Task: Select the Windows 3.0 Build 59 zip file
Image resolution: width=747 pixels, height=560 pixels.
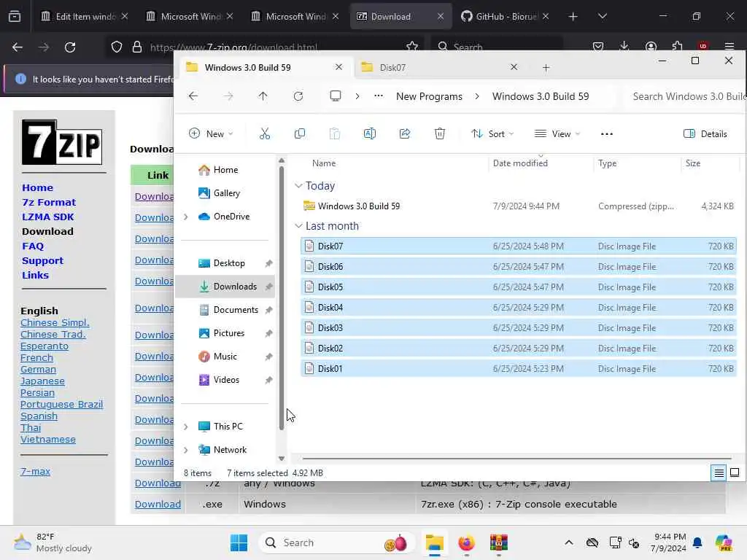Action: (519, 206)
